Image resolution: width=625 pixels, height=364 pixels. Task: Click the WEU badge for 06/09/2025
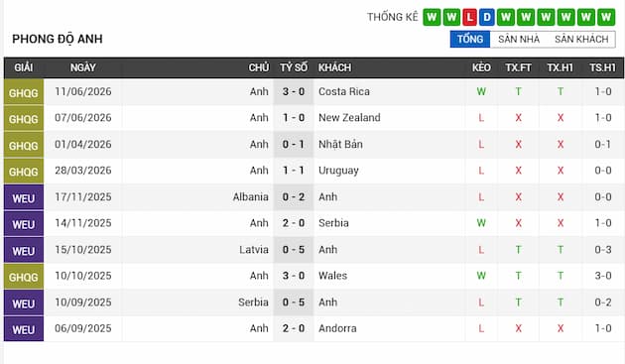tap(24, 329)
